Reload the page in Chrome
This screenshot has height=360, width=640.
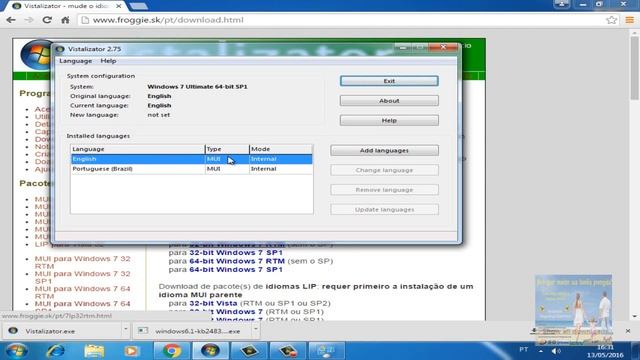tap(47, 20)
